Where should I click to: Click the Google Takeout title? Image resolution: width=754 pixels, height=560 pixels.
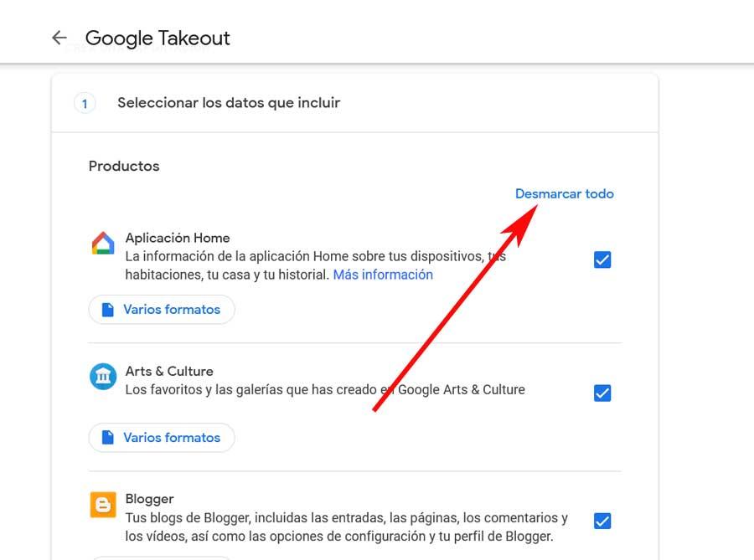[158, 38]
